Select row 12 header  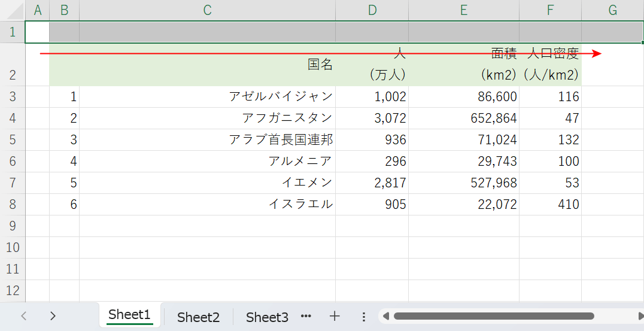13,291
